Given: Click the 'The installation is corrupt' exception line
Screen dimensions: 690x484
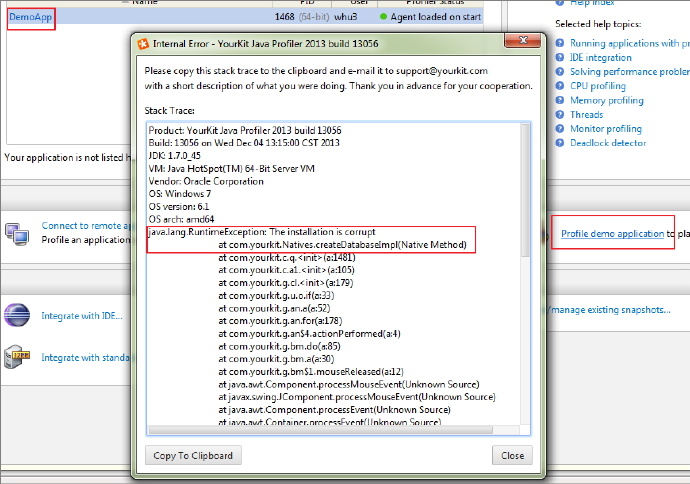Looking at the screenshot, I should [x=262, y=232].
